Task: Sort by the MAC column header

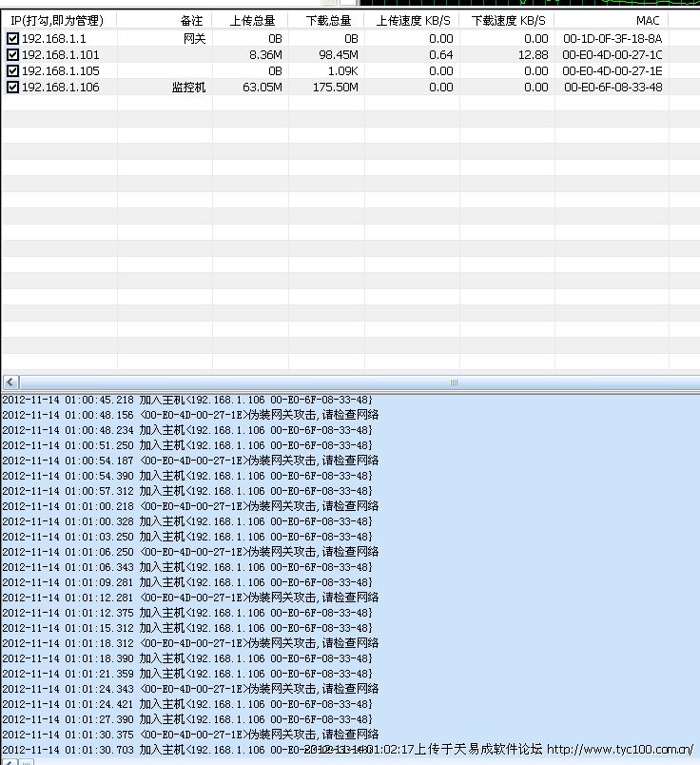Action: click(x=647, y=20)
